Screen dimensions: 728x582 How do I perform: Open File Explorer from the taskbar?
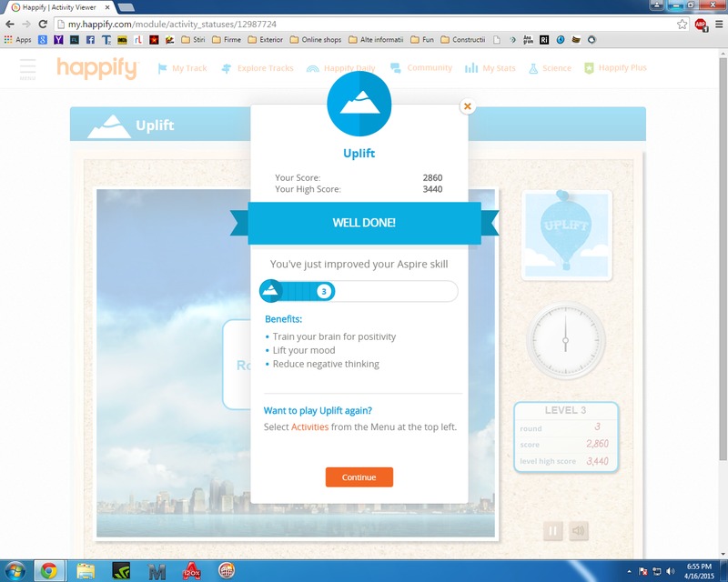point(86,571)
